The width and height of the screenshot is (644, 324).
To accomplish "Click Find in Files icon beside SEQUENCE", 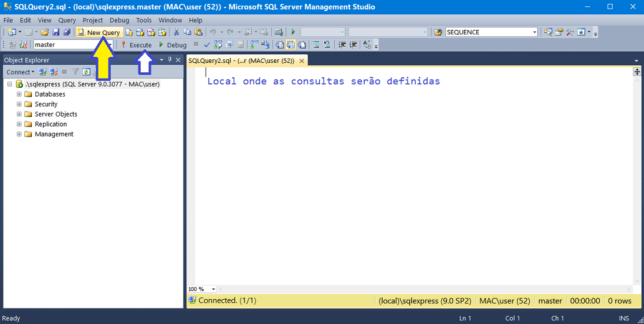I will coord(439,32).
